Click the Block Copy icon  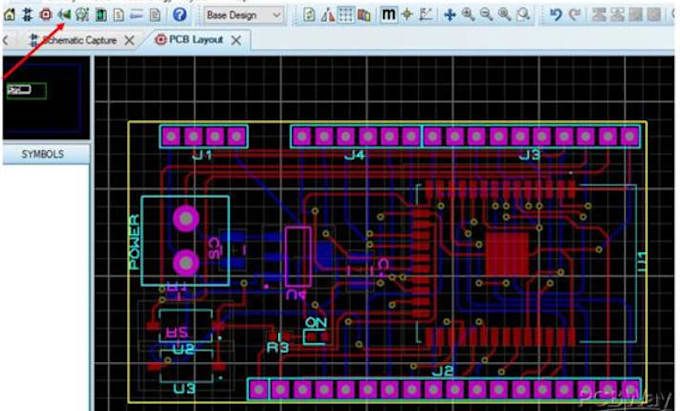point(599,15)
